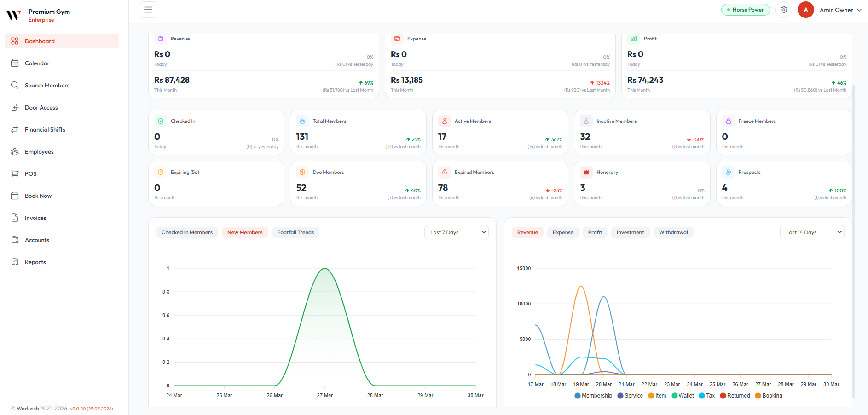Switch to Checked In Members tab
Screen dimensions: 868x415
tap(187, 232)
